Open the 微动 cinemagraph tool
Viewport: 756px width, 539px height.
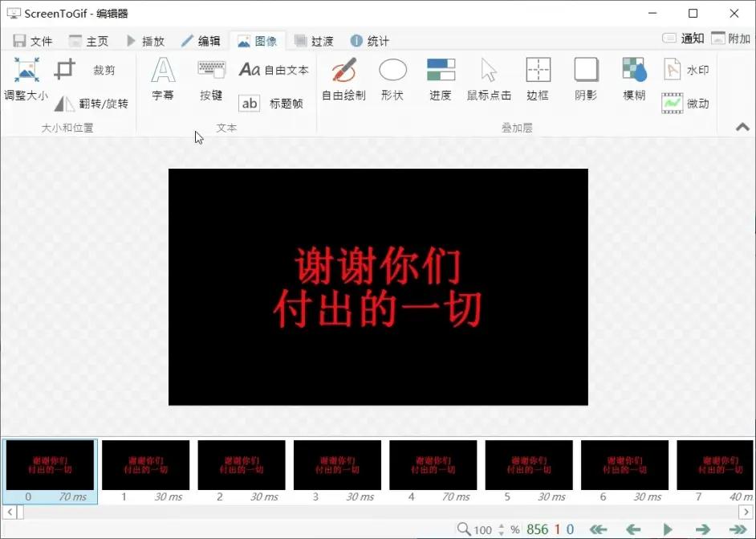pyautogui.click(x=685, y=104)
